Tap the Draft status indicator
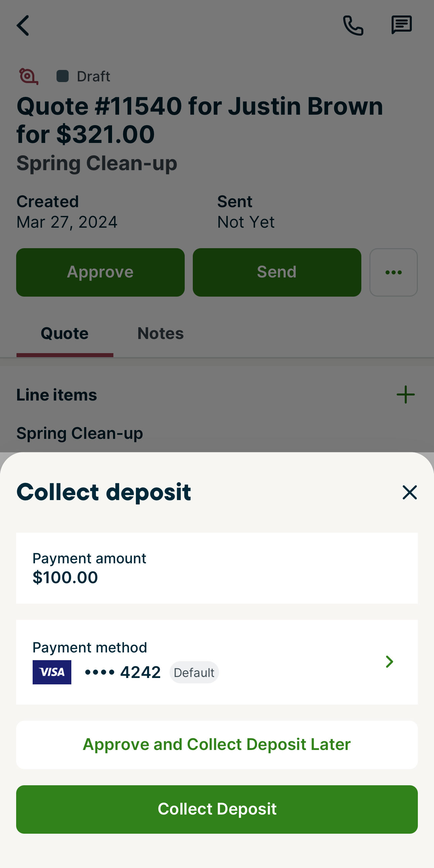Viewport: 434px width, 868px height. (x=83, y=76)
